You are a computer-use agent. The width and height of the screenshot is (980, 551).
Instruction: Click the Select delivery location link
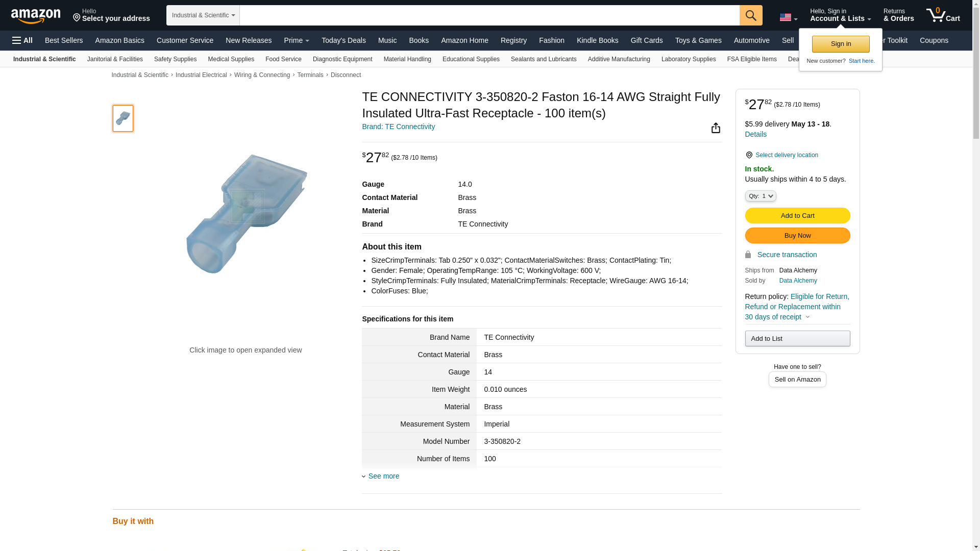(x=786, y=155)
